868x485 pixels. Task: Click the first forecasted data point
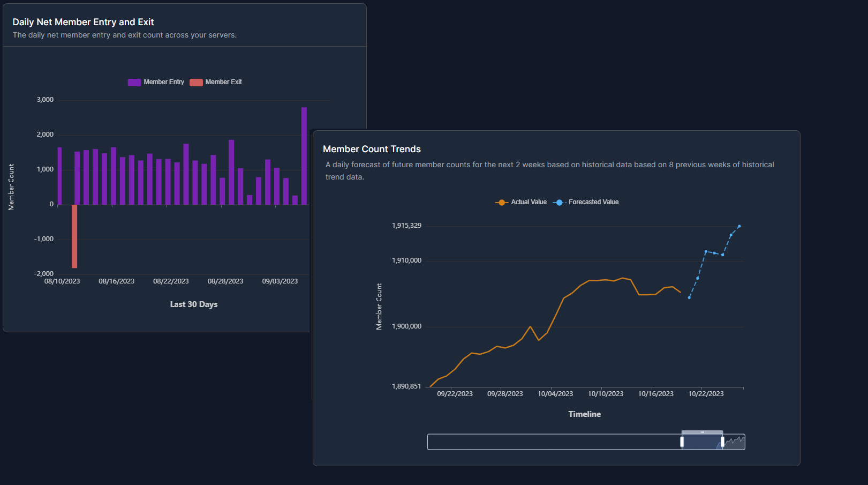pyautogui.click(x=689, y=297)
